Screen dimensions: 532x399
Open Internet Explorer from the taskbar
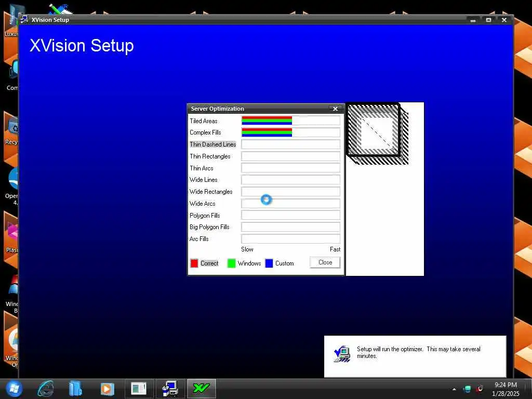[46, 389]
